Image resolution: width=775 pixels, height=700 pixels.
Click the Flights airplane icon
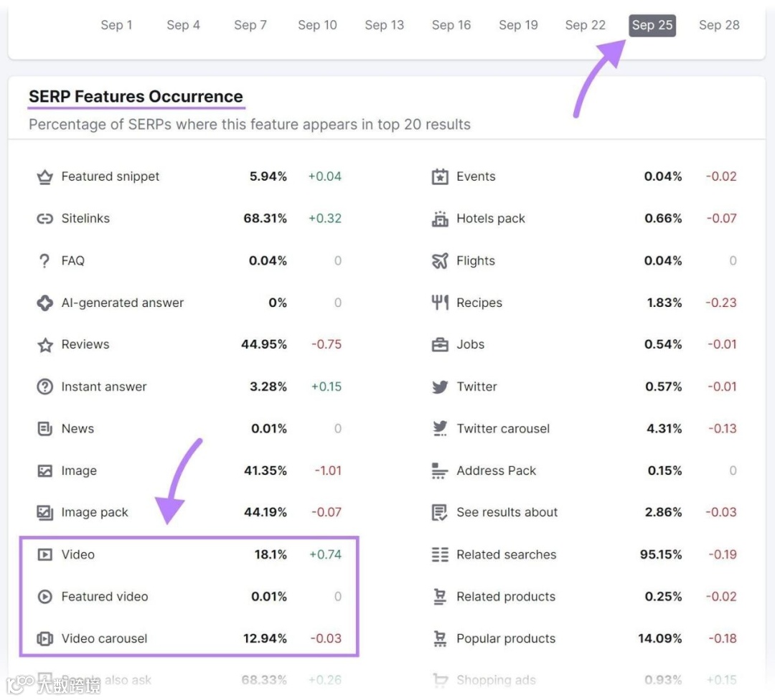440,261
